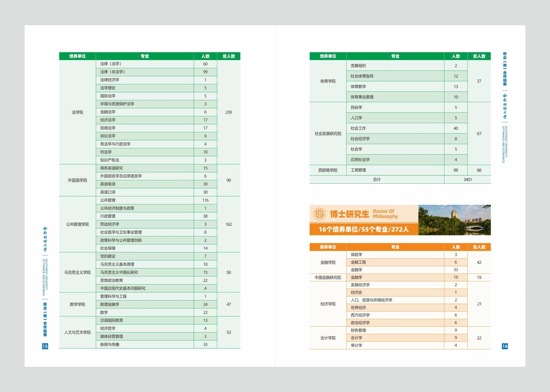550x392 pixels.
Task: Click the 数学学院 cell
Action: 77,304
